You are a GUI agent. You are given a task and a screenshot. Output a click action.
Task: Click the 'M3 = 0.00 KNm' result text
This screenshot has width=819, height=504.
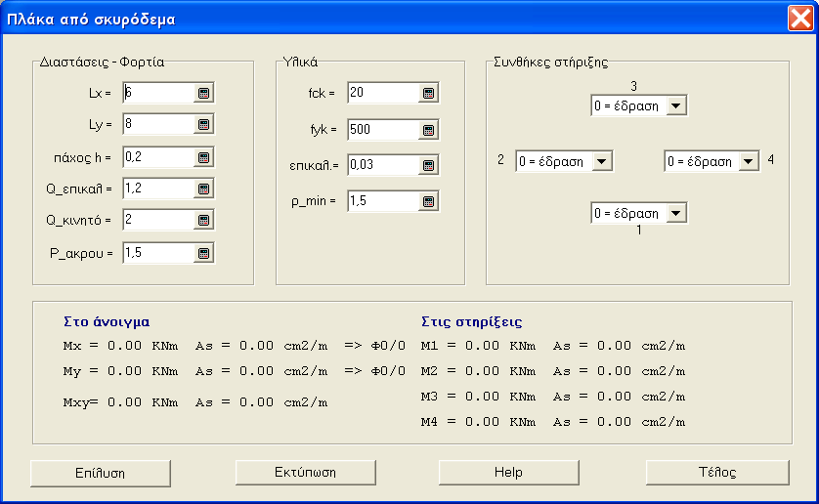(479, 397)
